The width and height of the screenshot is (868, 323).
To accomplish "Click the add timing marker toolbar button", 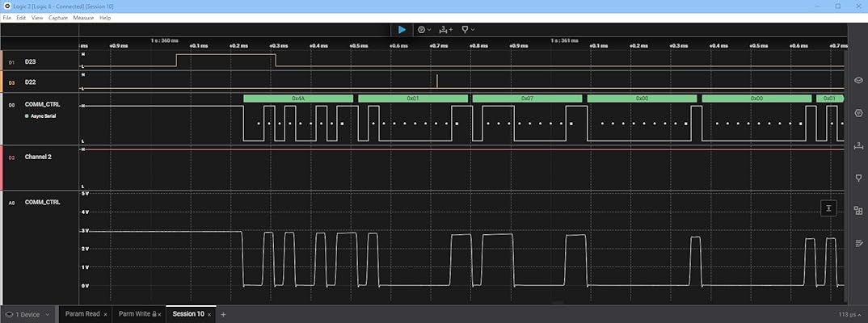I will click(x=445, y=29).
